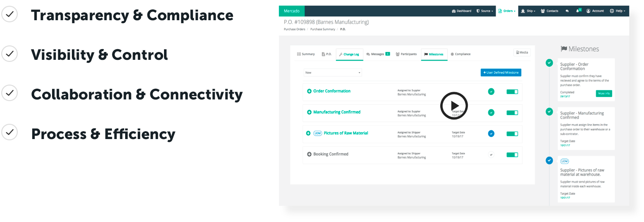
Task: Click the Account user avatar icon
Action: click(x=588, y=11)
